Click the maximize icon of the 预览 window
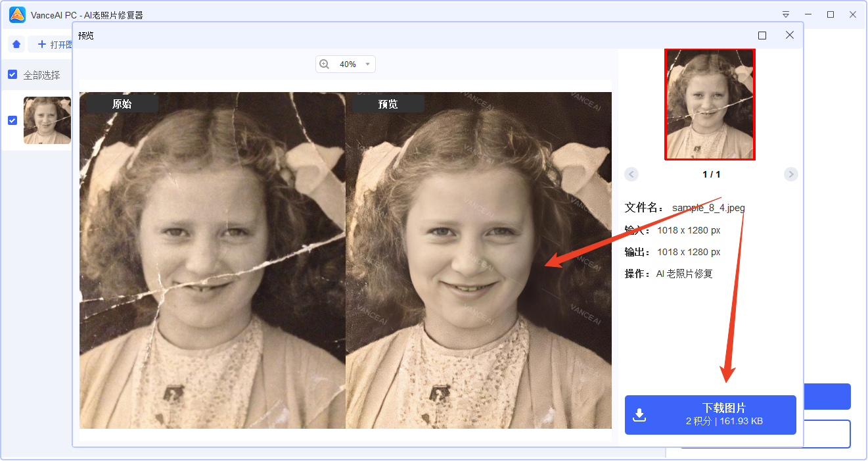 [762, 35]
